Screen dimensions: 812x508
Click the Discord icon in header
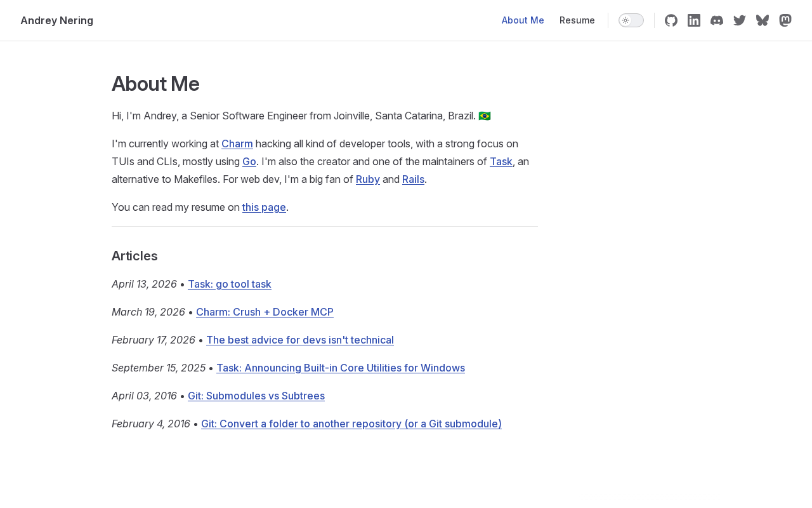(x=717, y=20)
